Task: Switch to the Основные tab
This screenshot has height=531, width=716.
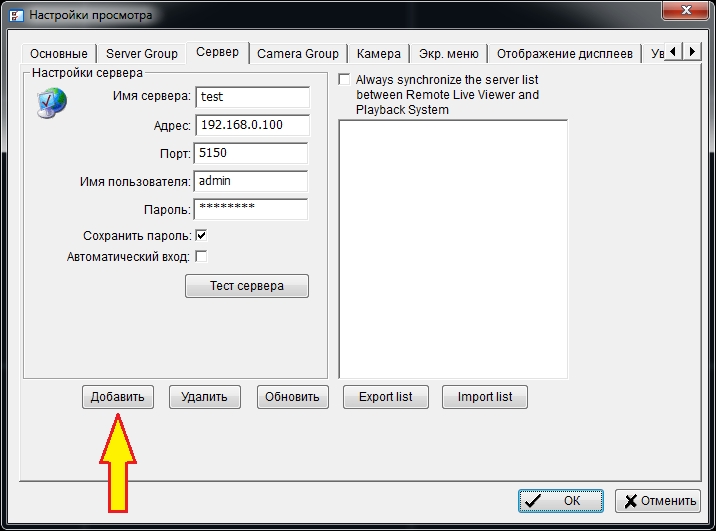Action: [x=58, y=53]
